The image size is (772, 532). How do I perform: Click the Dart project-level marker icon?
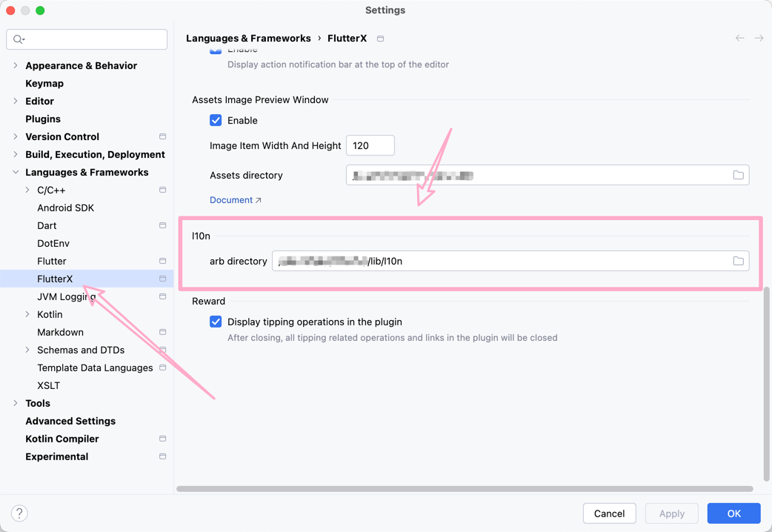pyautogui.click(x=162, y=225)
